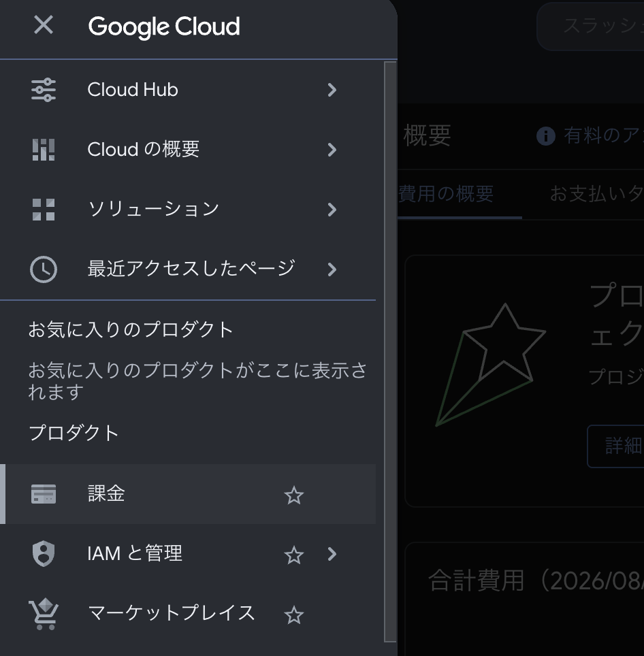Open the ソリューション menu item
Image resolution: width=644 pixels, height=656 pixels.
coord(188,210)
